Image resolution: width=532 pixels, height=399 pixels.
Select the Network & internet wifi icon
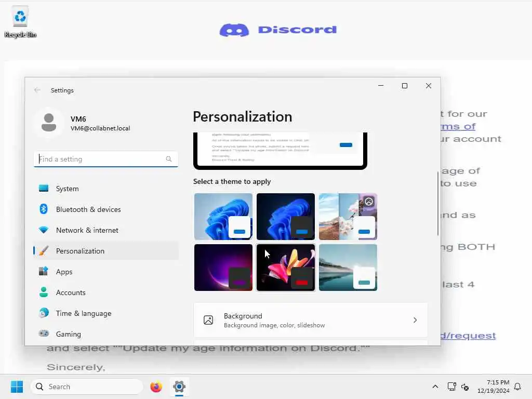click(44, 230)
